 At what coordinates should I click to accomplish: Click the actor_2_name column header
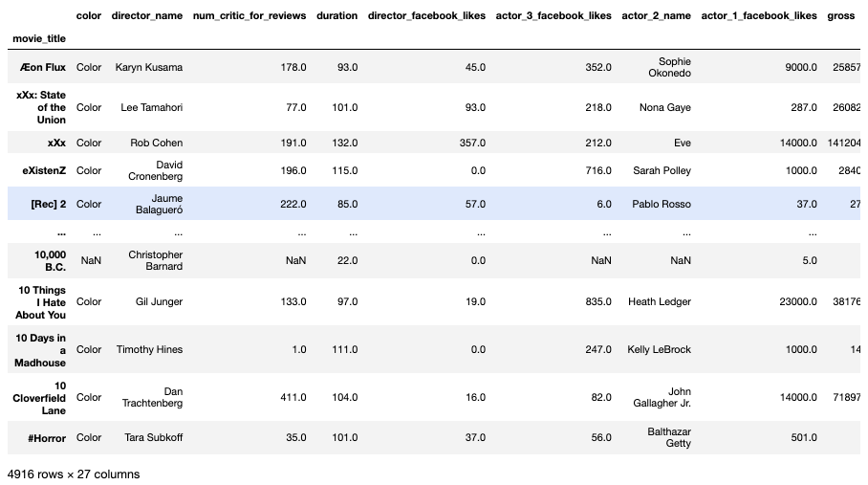pos(656,15)
